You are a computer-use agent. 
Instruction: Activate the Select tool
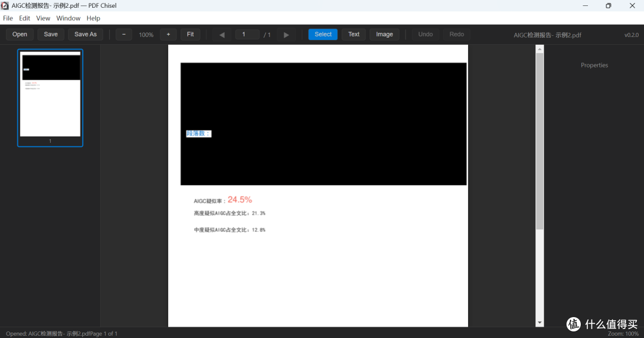coord(323,35)
